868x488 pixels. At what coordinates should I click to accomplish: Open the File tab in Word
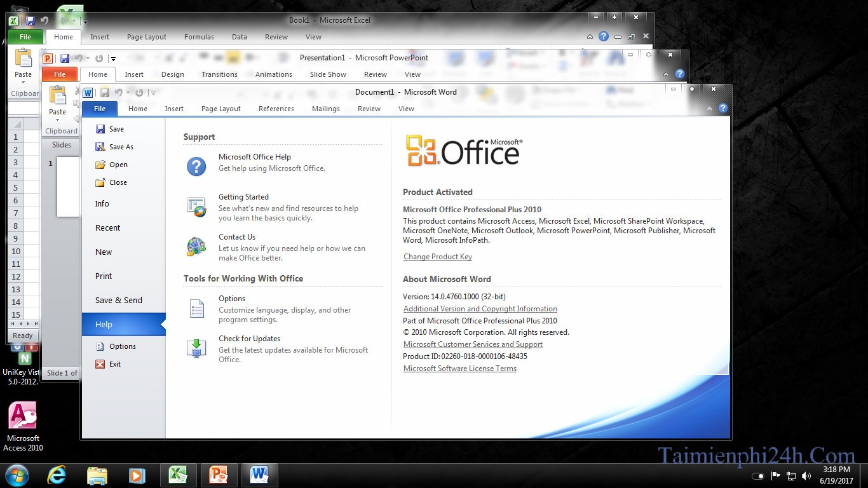[x=100, y=109]
